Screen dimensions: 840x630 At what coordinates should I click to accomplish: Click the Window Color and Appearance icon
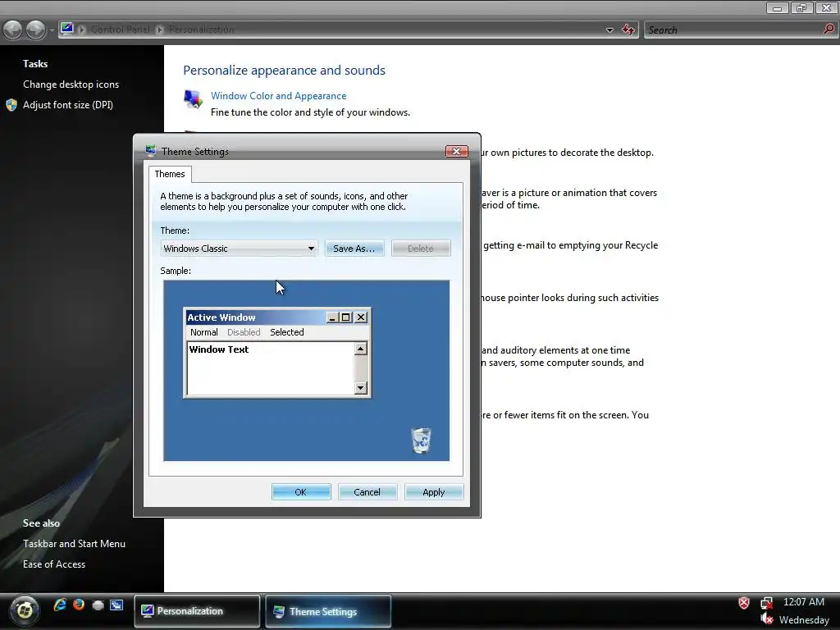click(x=194, y=99)
